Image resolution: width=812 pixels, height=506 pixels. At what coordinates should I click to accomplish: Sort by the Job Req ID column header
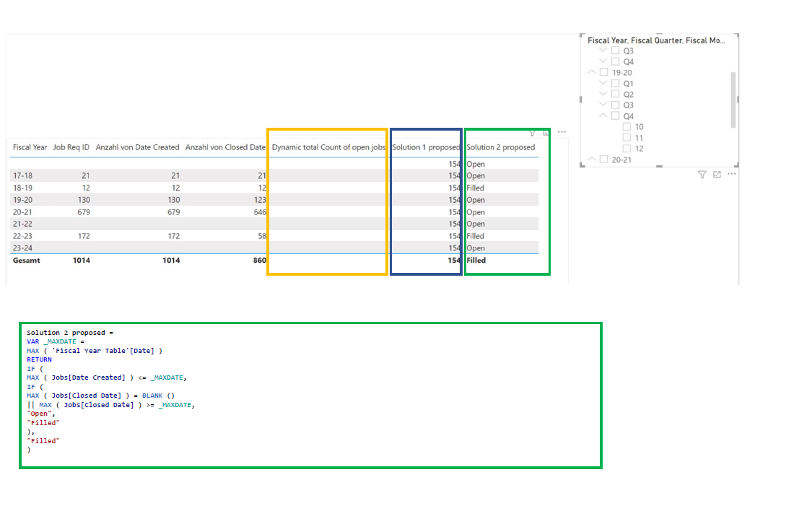(71, 147)
